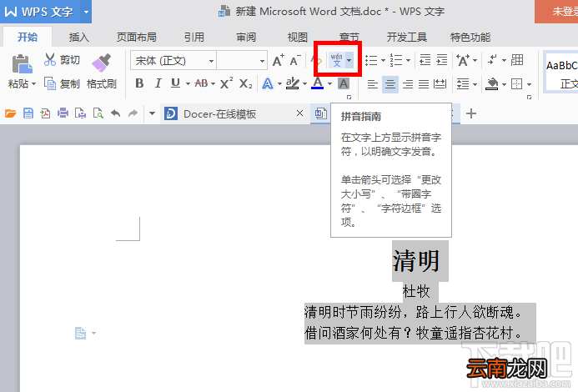Click the open folder icon in quick toolbar

[x=11, y=113]
